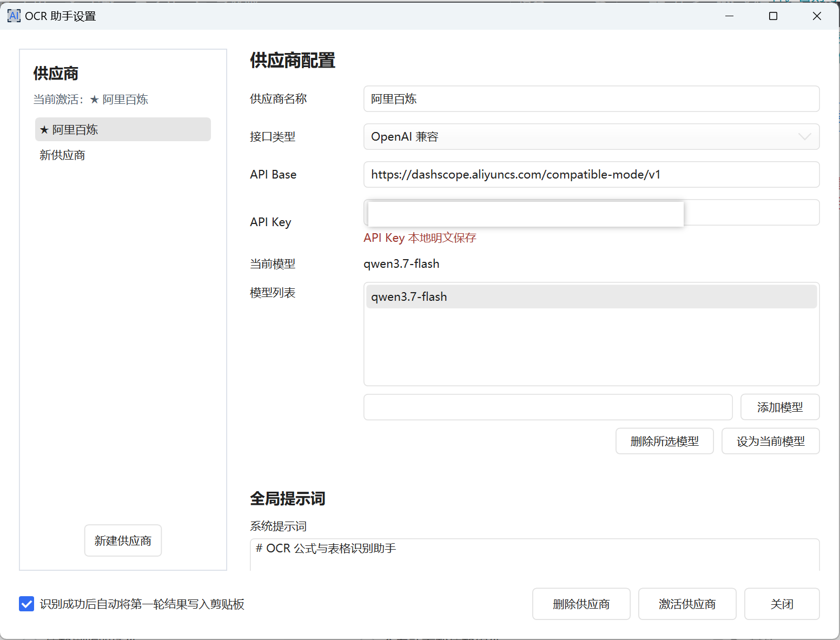
Task: Click the 删除供应商 button
Action: point(581,604)
